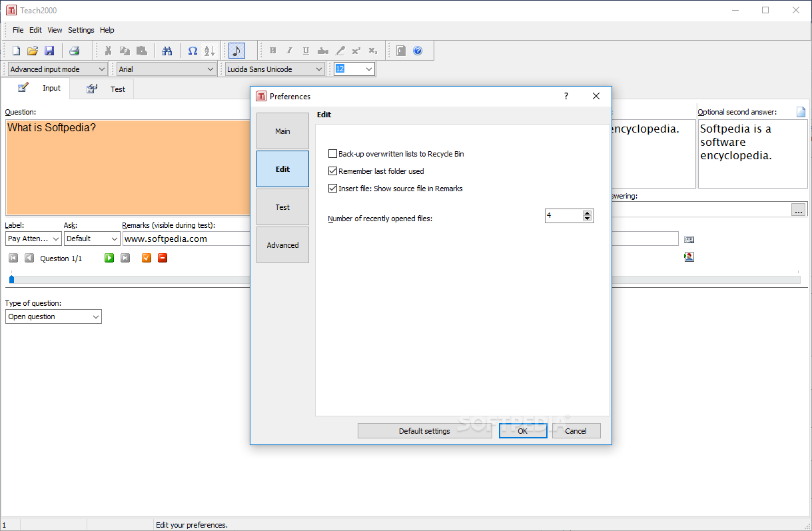Save the list with the floppy icon
The height and width of the screenshot is (531, 812).
pyautogui.click(x=49, y=51)
